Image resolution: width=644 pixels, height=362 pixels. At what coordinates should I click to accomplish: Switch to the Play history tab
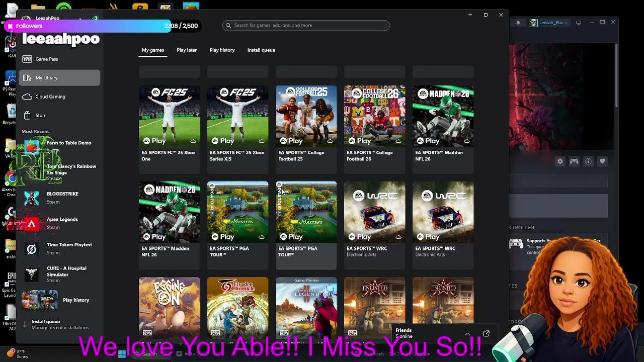(222, 50)
